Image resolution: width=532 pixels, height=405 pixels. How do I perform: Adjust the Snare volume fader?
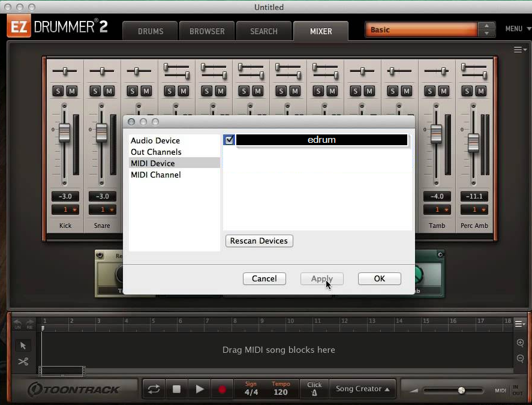pyautogui.click(x=101, y=133)
